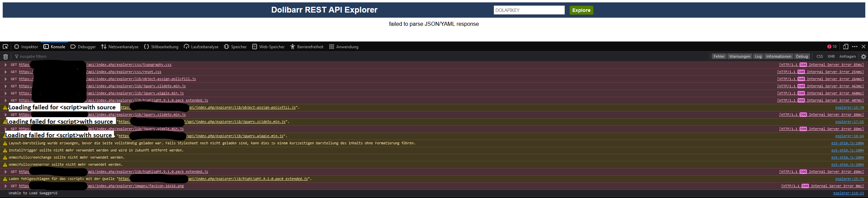The width and height of the screenshot is (868, 198).
Task: Switch to the Stilbearbeitung tab
Action: (161, 47)
